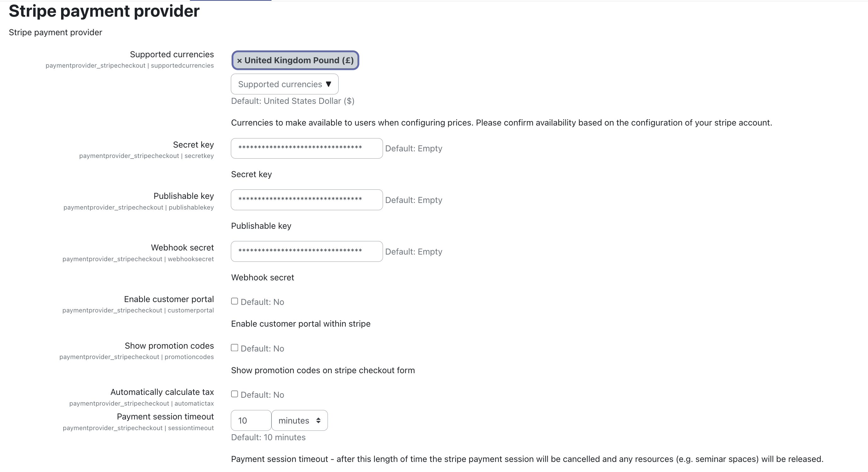Image resolution: width=868 pixels, height=472 pixels.
Task: Click the Publishable key input field
Action: pyautogui.click(x=307, y=200)
